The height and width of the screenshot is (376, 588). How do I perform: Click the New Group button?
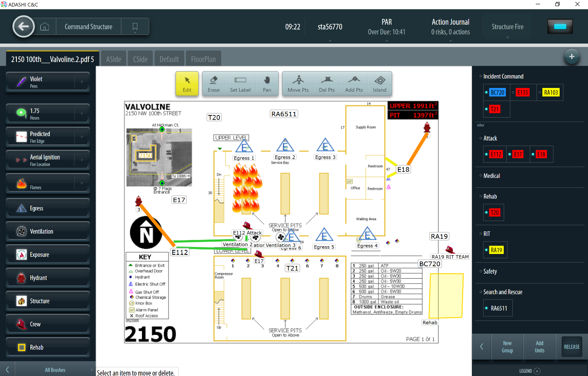pos(507,347)
